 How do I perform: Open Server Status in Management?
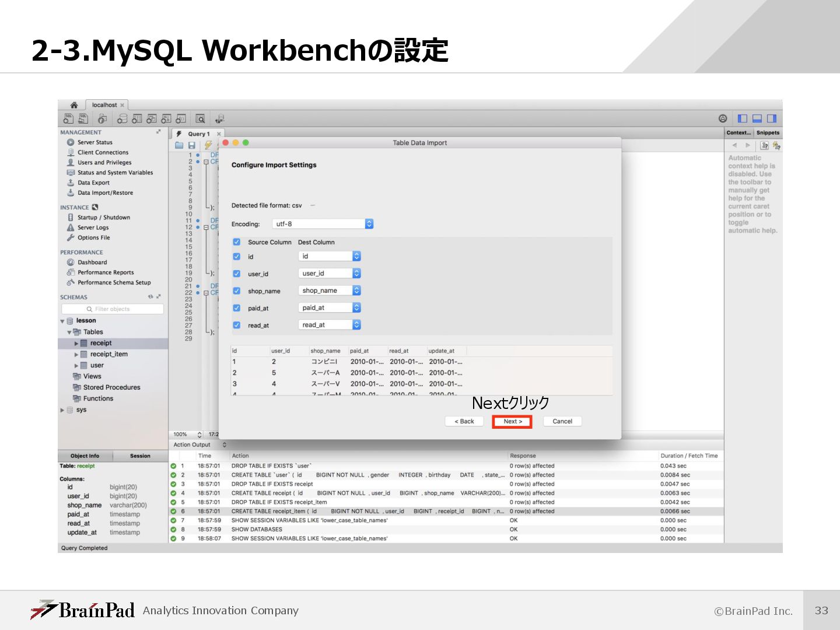[x=95, y=142]
